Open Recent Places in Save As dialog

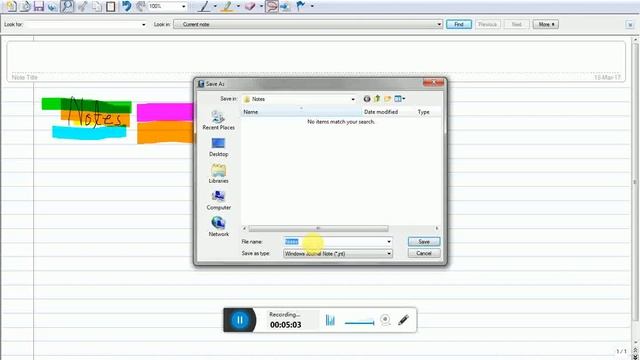click(x=218, y=121)
